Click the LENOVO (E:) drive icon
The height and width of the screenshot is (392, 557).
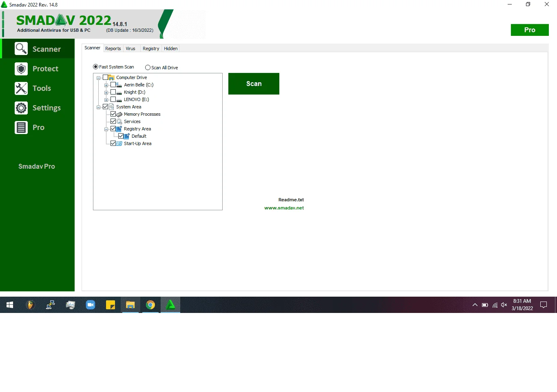(119, 99)
